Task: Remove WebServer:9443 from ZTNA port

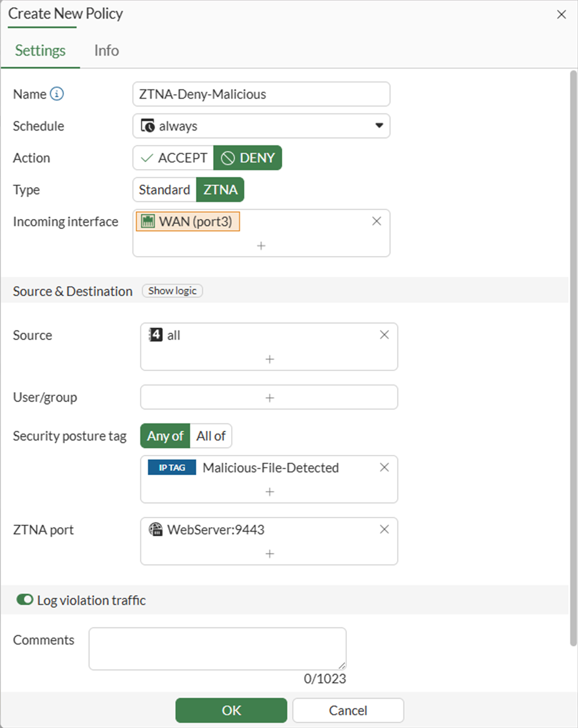Action: coord(384,529)
